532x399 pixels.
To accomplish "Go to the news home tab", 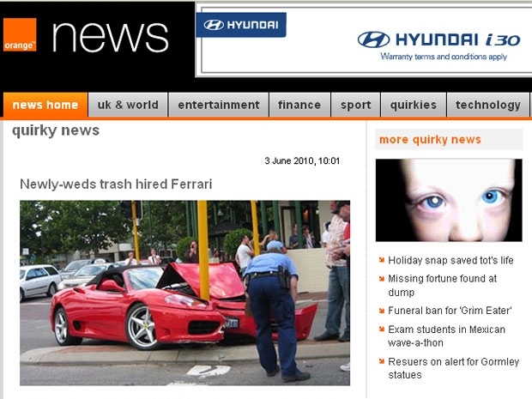I will tap(45, 105).
